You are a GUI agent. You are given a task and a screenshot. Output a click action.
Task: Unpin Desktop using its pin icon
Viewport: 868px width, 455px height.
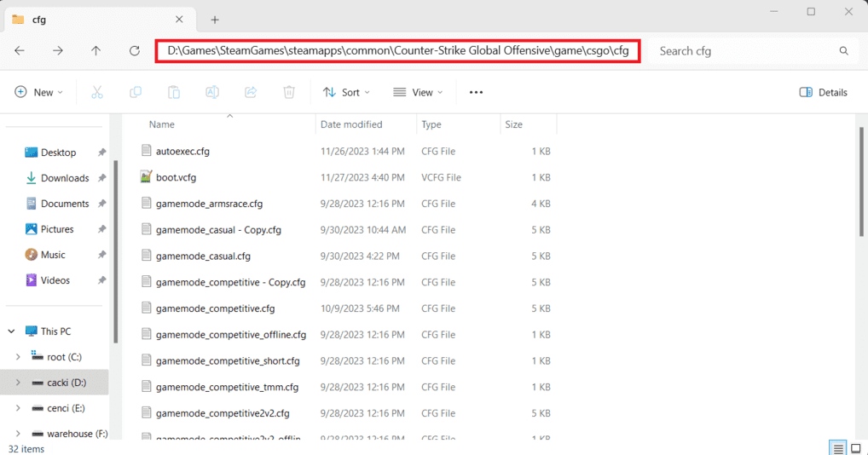pos(101,153)
